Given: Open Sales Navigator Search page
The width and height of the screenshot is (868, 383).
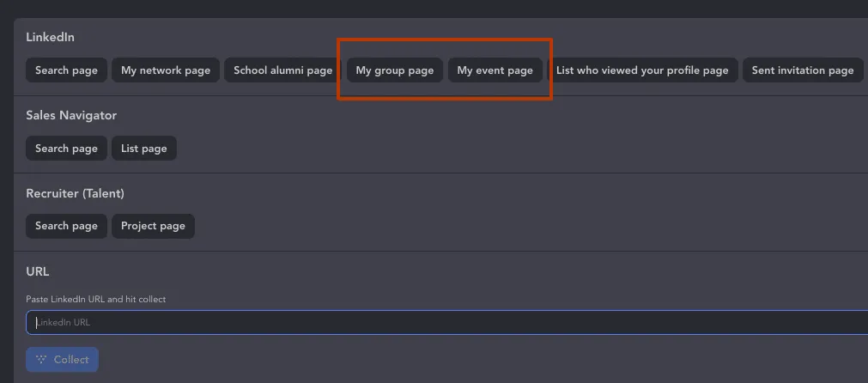Looking at the screenshot, I should point(66,149).
